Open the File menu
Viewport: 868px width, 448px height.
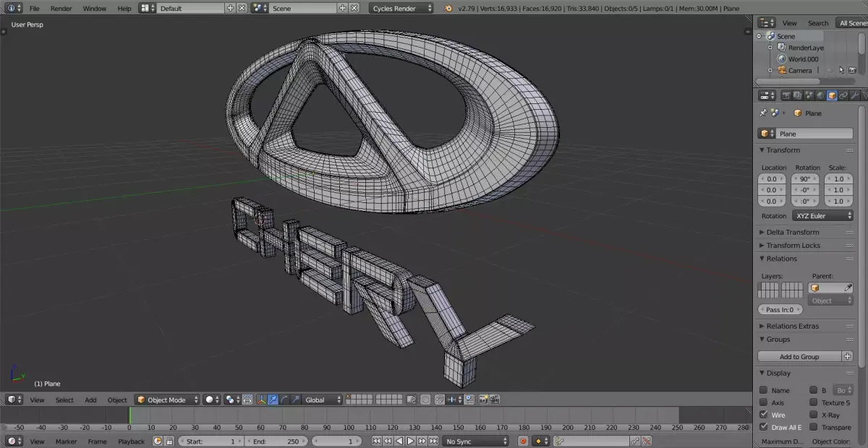coord(34,8)
